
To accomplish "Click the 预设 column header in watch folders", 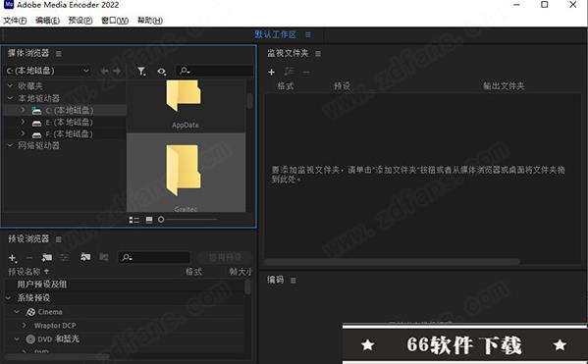I will (343, 86).
